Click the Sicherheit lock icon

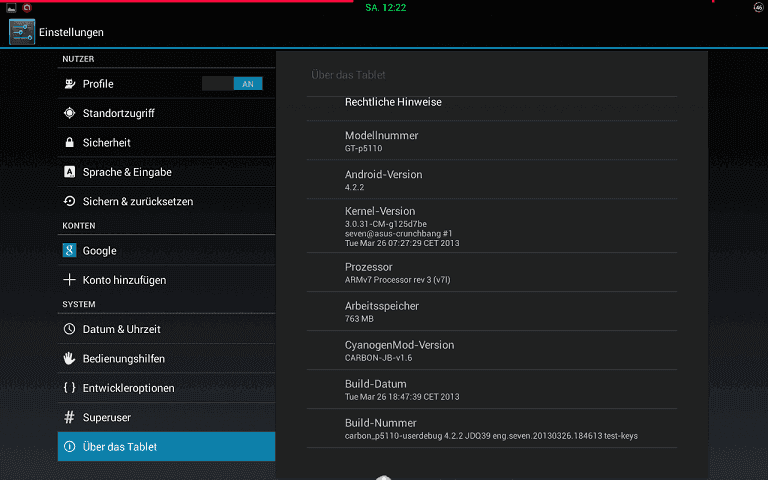70,143
